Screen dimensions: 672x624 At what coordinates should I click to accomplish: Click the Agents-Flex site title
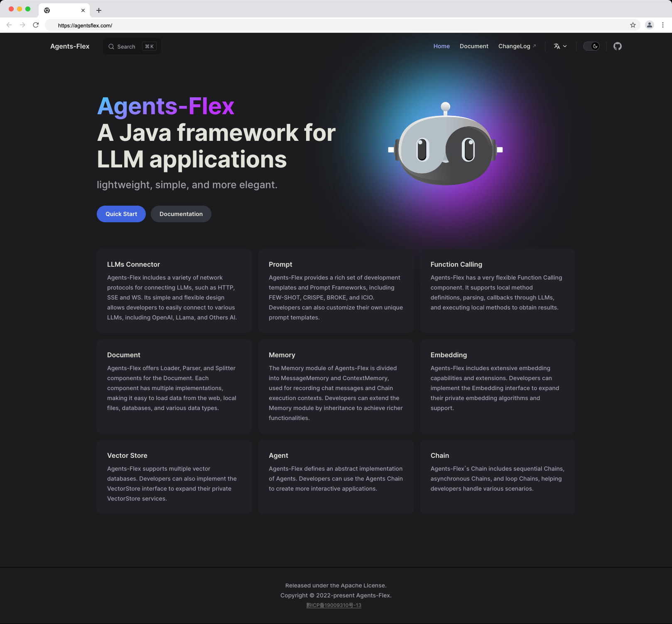(70, 46)
